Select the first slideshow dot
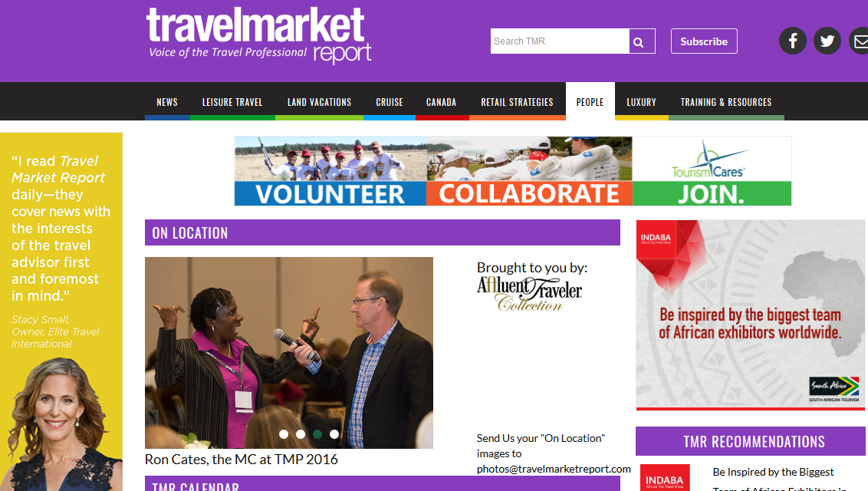The height and width of the screenshot is (491, 868). click(x=284, y=434)
